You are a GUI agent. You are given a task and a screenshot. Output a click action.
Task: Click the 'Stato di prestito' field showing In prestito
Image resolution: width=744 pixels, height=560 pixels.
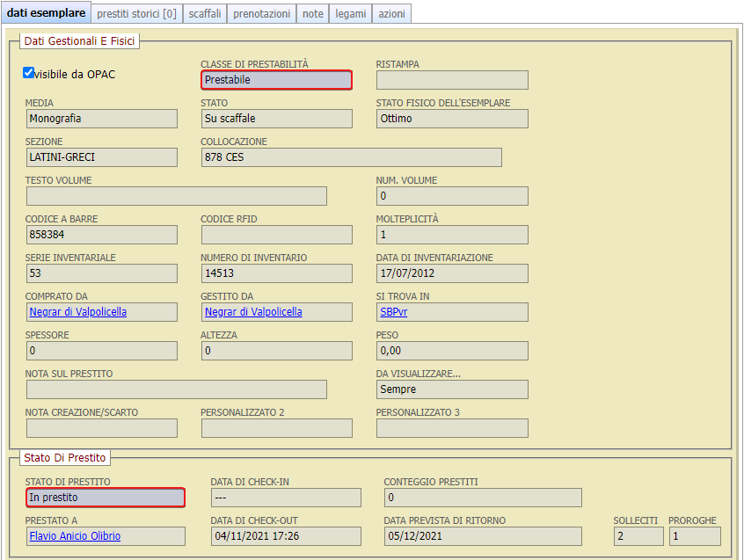[106, 498]
